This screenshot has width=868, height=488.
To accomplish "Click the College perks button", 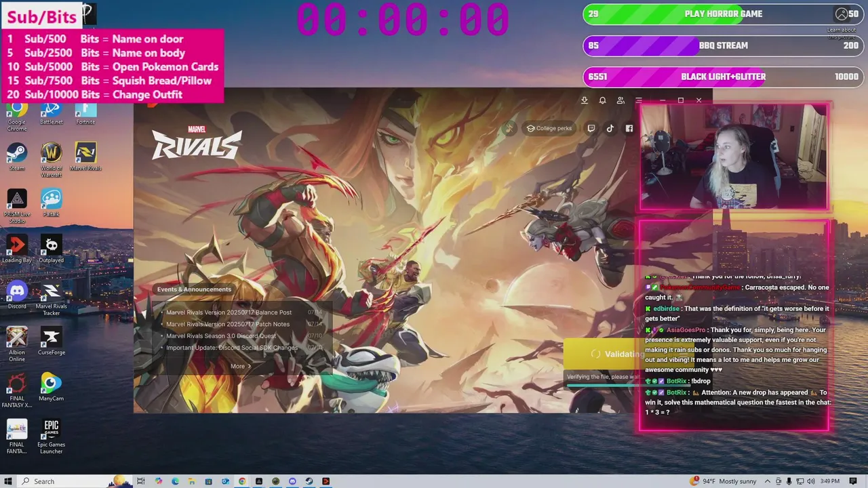I will [549, 128].
